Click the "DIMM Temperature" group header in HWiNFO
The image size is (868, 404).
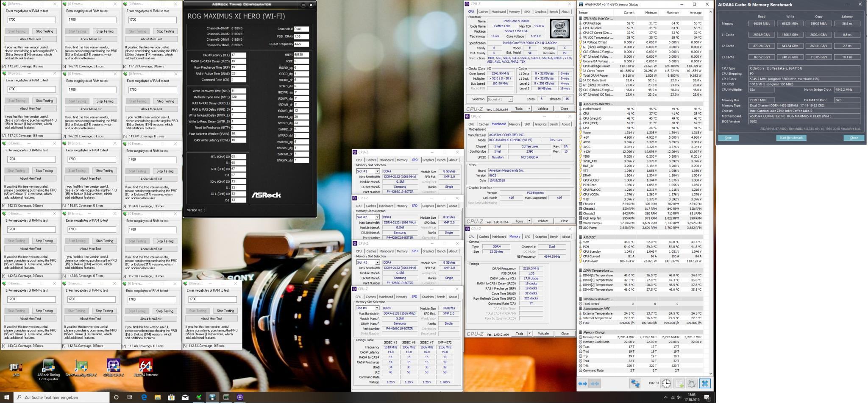(640, 270)
